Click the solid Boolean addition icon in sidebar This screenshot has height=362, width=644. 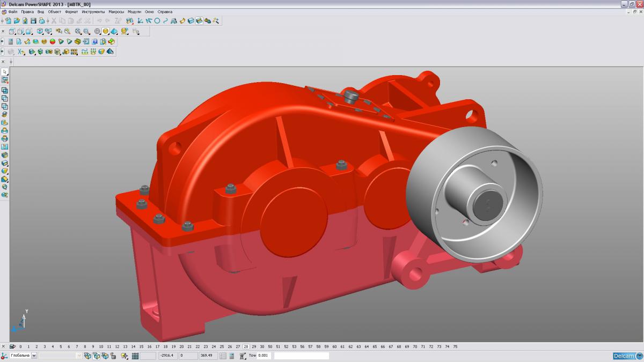pyautogui.click(x=5, y=90)
